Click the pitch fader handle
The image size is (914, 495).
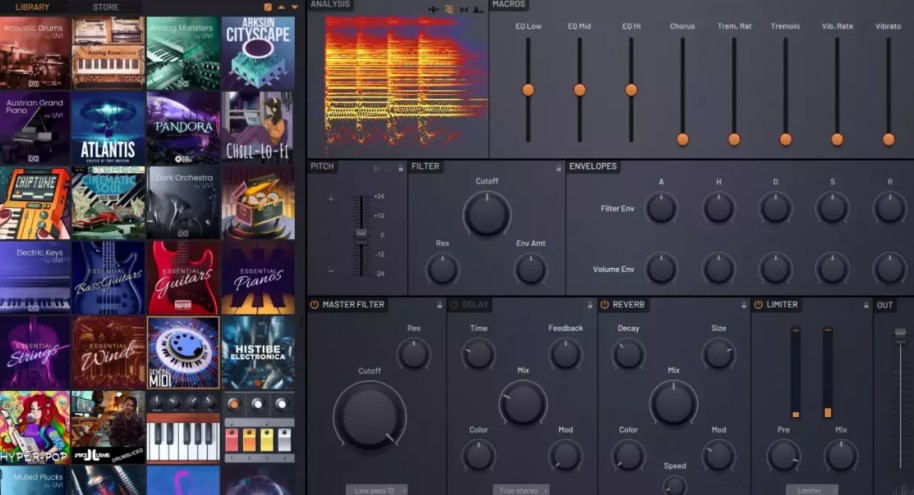[361, 234]
